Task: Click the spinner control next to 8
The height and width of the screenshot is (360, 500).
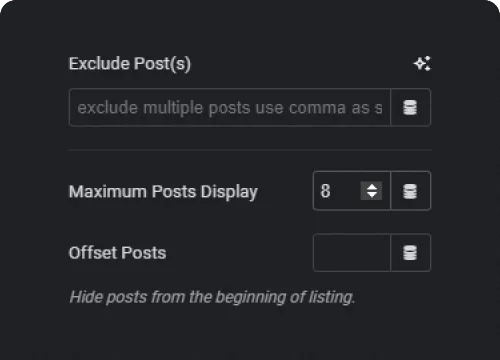Action: 371,191
